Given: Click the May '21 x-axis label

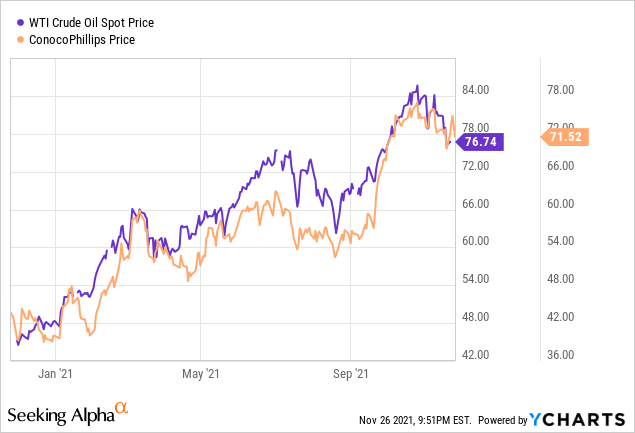Looking at the screenshot, I should (200, 374).
